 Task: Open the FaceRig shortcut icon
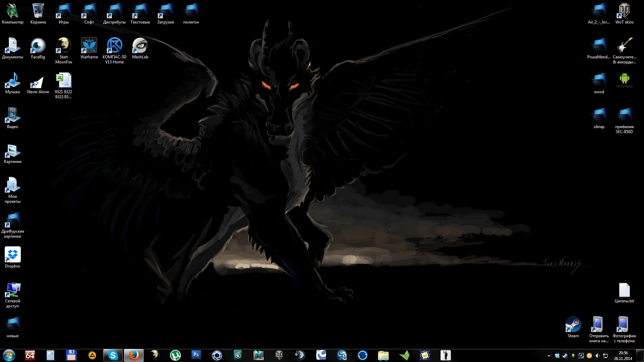coord(38,46)
